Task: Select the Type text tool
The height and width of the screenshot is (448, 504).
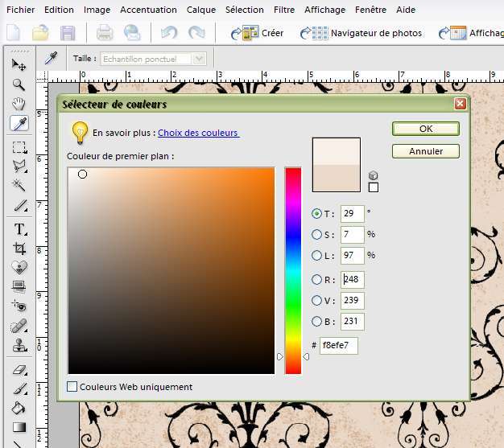Action: (20, 229)
